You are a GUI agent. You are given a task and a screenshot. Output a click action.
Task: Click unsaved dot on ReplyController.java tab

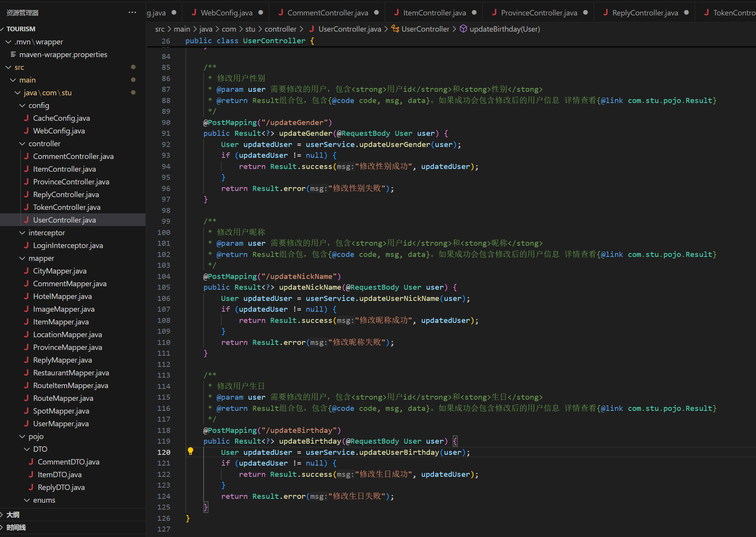pos(686,13)
